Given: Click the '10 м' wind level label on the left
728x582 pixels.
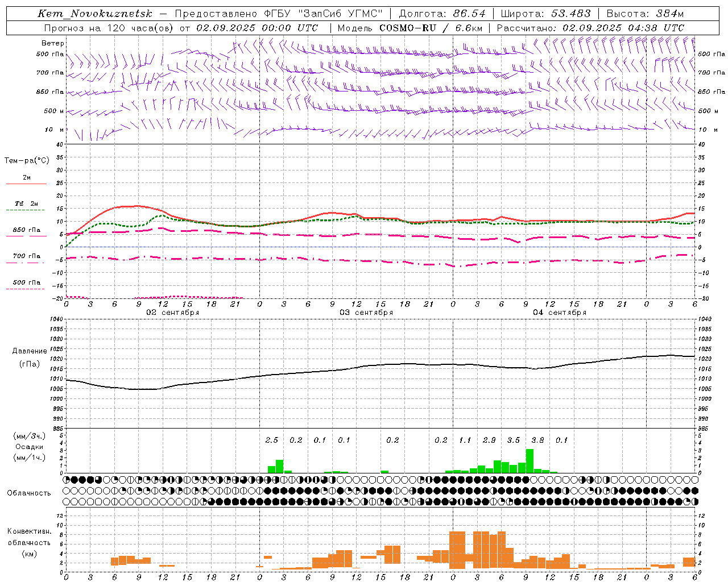Looking at the screenshot, I should pyautogui.click(x=55, y=130).
